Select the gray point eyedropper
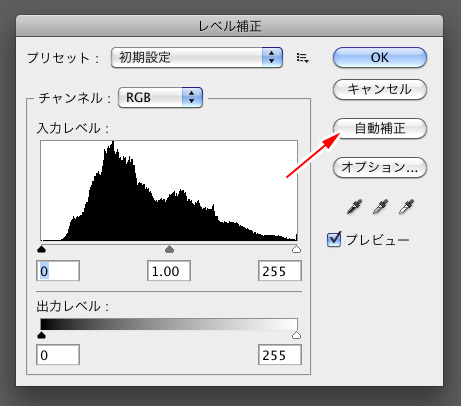This screenshot has height=406, width=461. (380, 207)
